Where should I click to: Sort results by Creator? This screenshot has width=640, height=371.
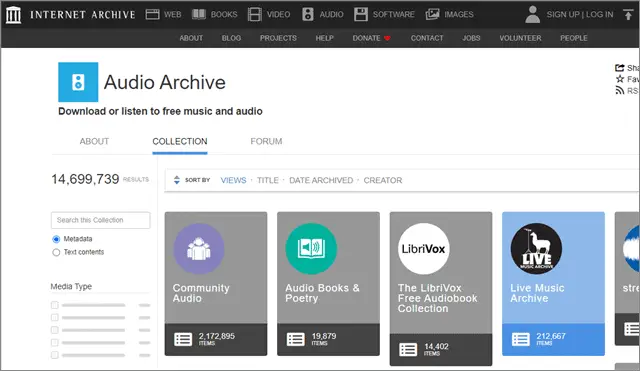(x=383, y=180)
